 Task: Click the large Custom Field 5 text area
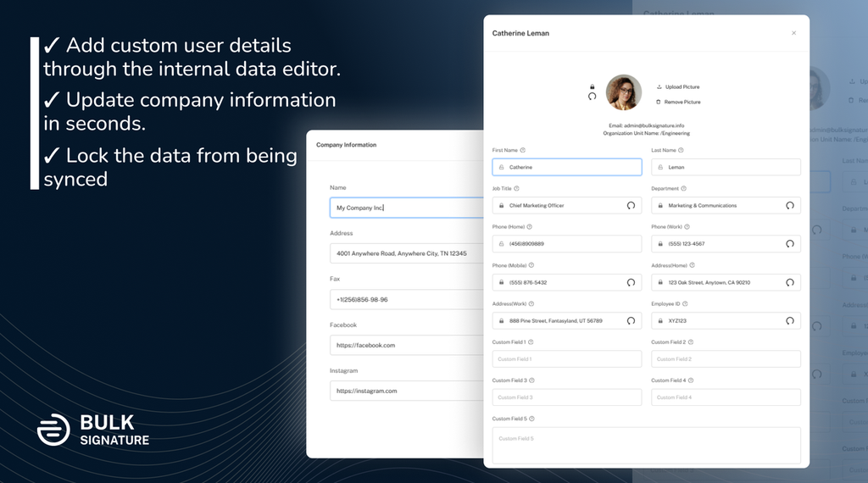[647, 446]
